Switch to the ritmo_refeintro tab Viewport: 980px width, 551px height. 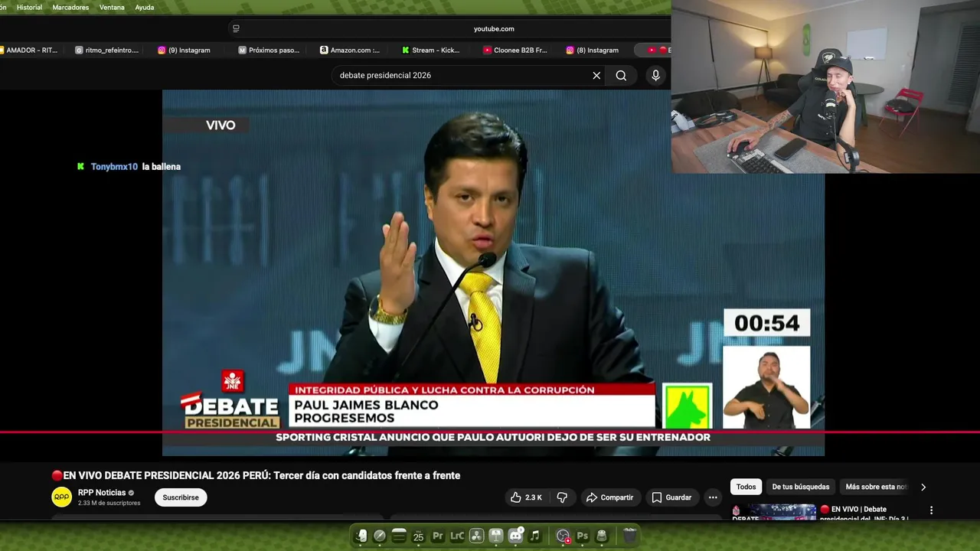[106, 50]
